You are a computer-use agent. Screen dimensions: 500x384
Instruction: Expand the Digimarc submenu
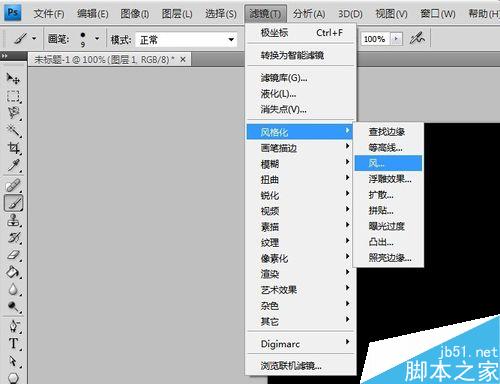301,344
